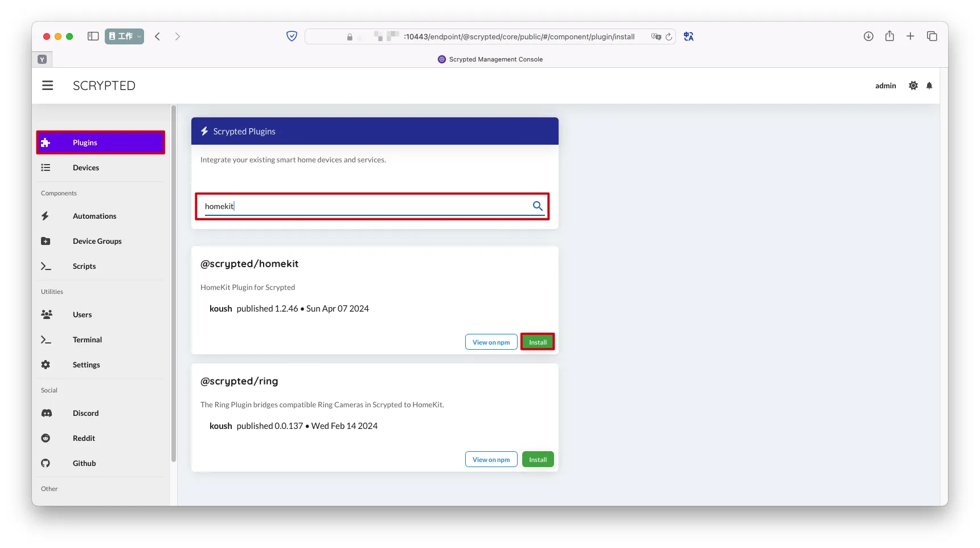980x548 pixels.
Task: Select the pinned Y tab
Action: tap(42, 59)
